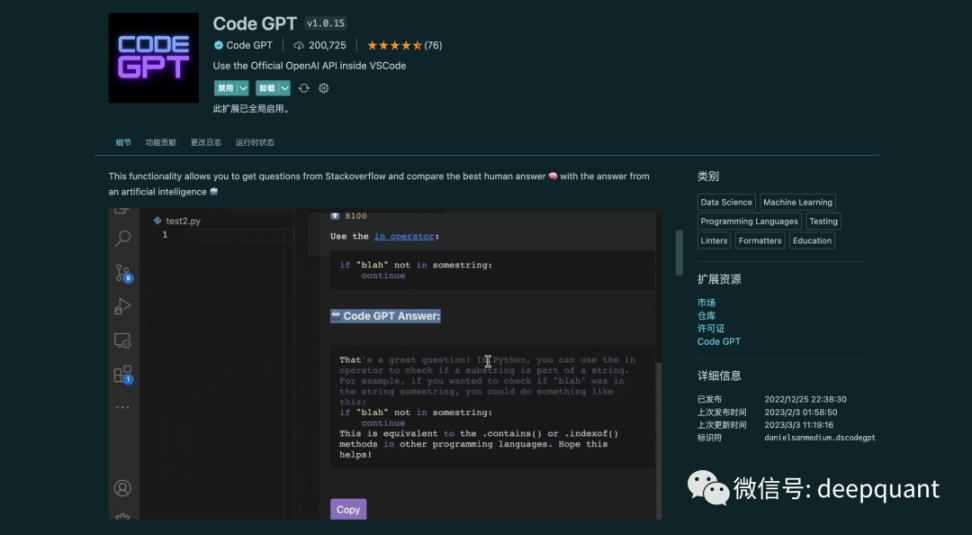This screenshot has height=535, width=972.
Task: Click the highlighted "Code GPT Answer:" heading
Action: [x=386, y=316]
